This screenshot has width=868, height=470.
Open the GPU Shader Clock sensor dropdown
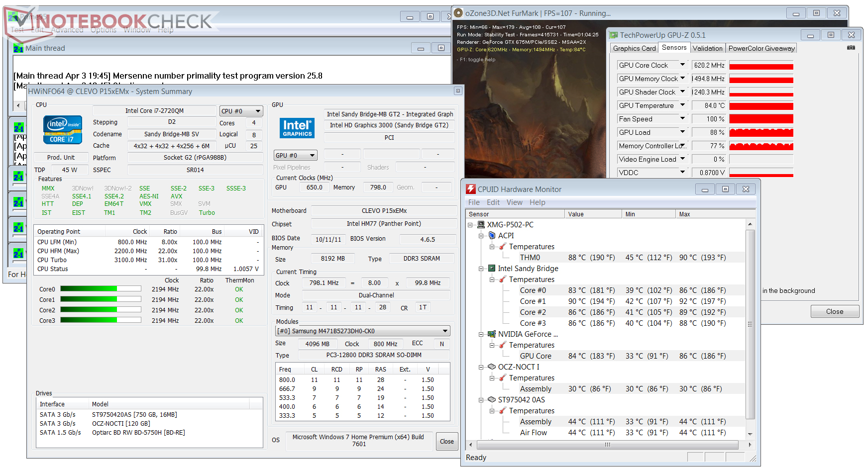click(682, 92)
